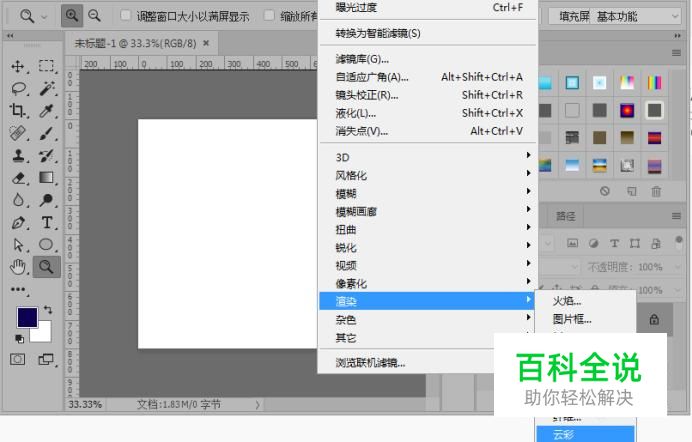Open the fill 100% dropdown arrow below opacity
The height and width of the screenshot is (442, 692).
[678, 290]
